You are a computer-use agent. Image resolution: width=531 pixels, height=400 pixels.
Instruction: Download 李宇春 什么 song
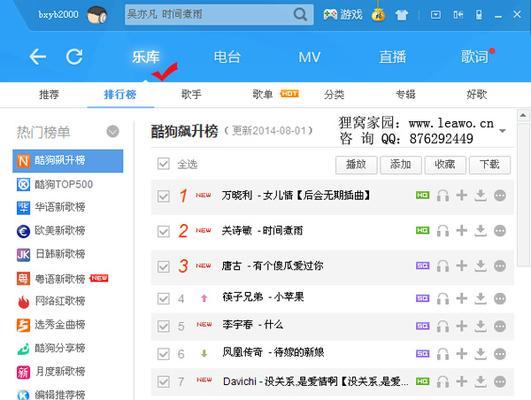480,326
